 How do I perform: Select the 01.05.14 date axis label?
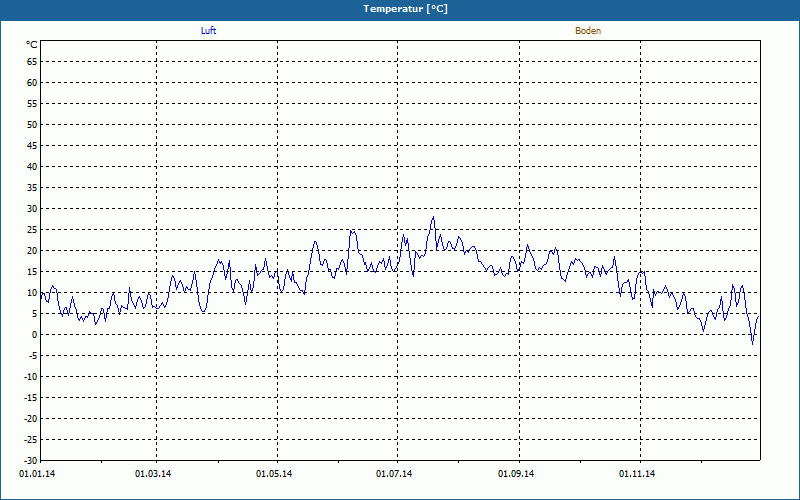[274, 474]
